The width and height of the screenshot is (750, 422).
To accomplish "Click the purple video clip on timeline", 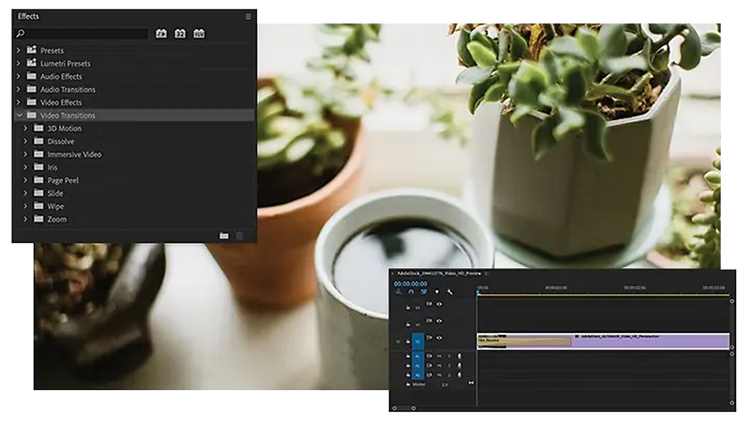I will pyautogui.click(x=650, y=342).
